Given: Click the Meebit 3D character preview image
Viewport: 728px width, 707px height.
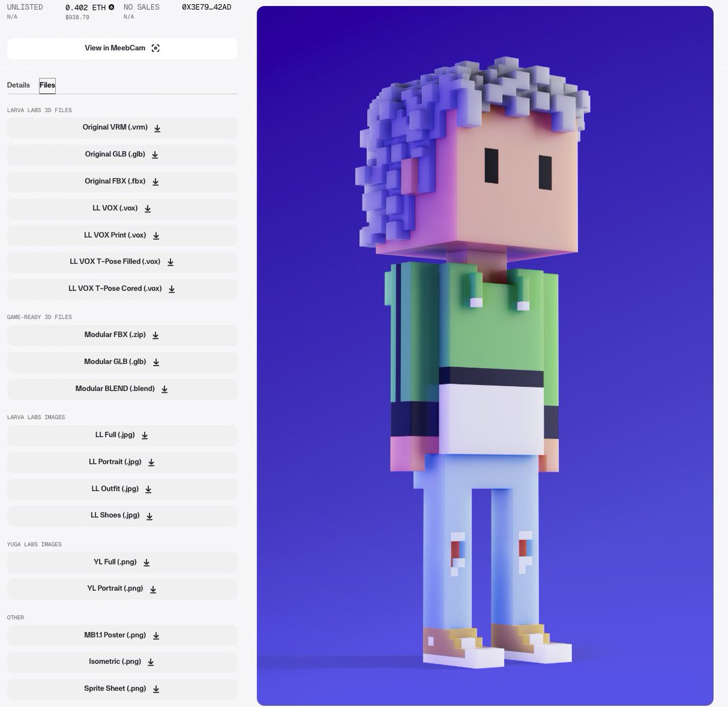Looking at the screenshot, I should click(x=485, y=356).
